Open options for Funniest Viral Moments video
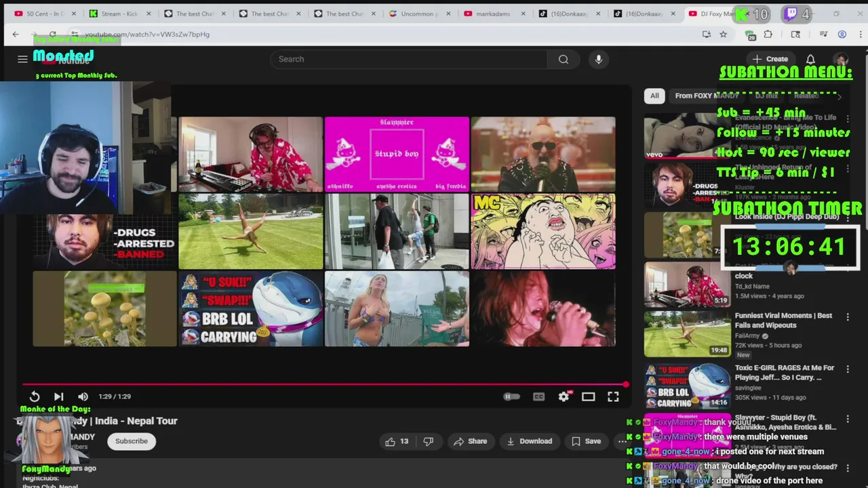 click(x=848, y=317)
